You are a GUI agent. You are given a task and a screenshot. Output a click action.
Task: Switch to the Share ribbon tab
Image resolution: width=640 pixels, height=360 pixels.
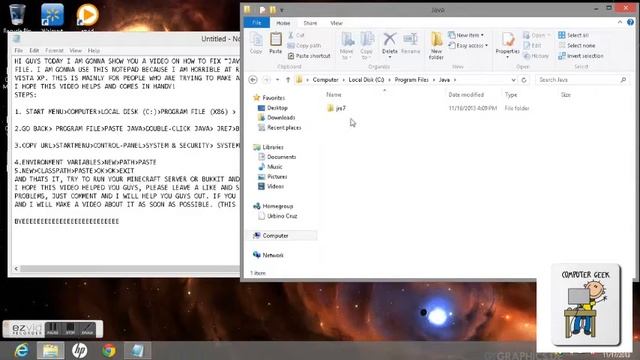tap(310, 23)
